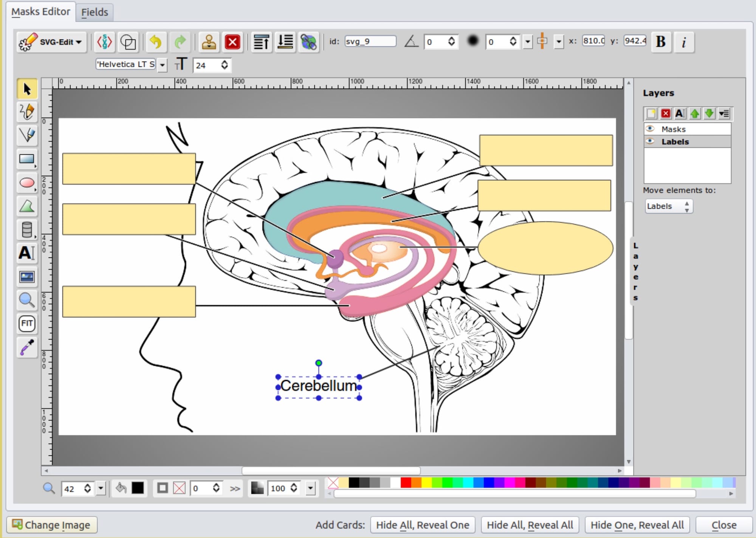Click the Change Image button

[52, 525]
